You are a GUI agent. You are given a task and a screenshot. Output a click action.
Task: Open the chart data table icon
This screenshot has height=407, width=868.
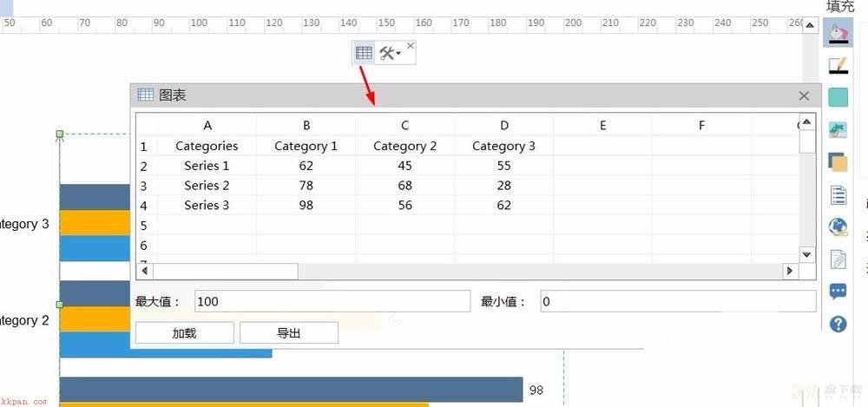point(364,53)
